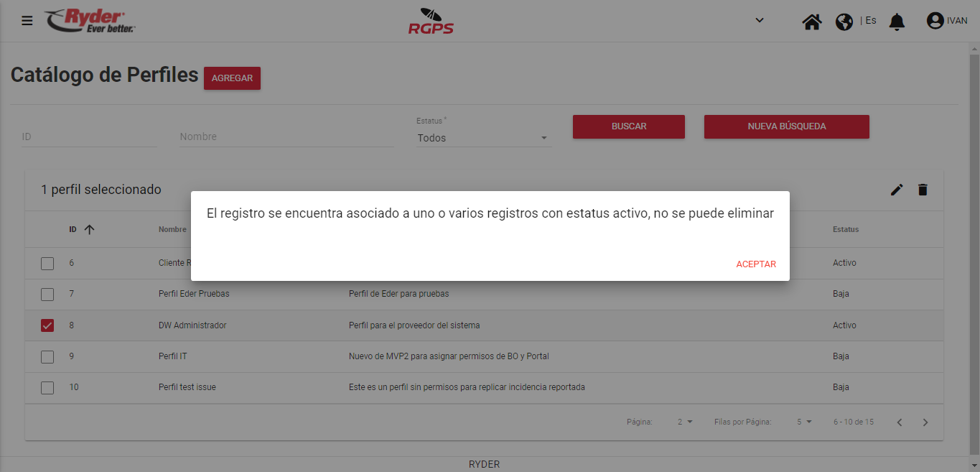Sort by ID column arrow
This screenshot has height=472, width=980.
tap(89, 230)
